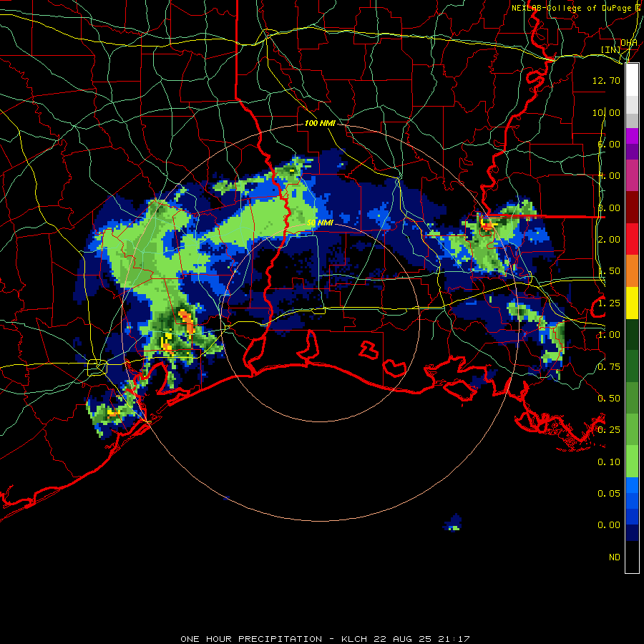Click the 0.25 legend value

pyautogui.click(x=609, y=430)
